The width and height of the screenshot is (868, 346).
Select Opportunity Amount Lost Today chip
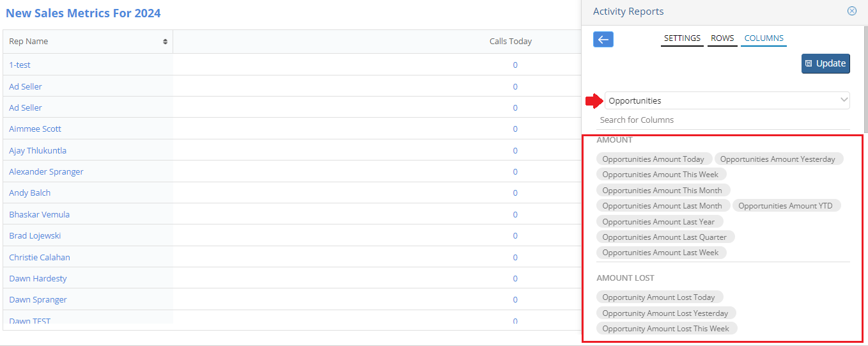pos(659,297)
